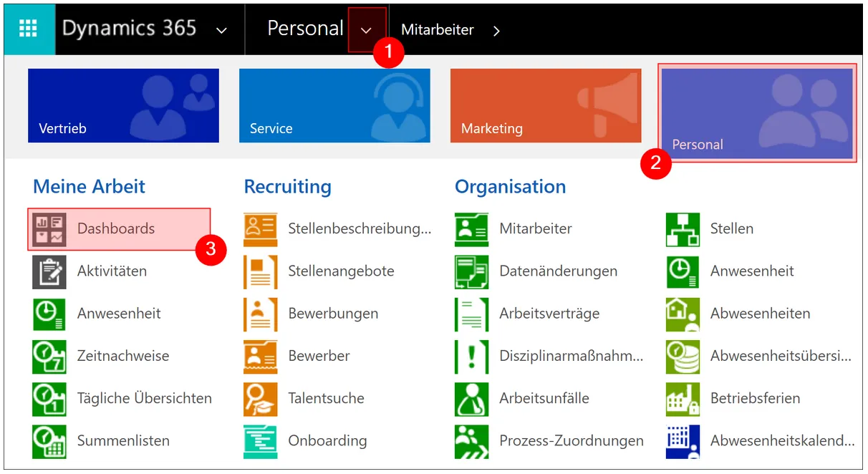Open the Stellenangebote link
Viewport: 868px width, 474px height.
[341, 271]
